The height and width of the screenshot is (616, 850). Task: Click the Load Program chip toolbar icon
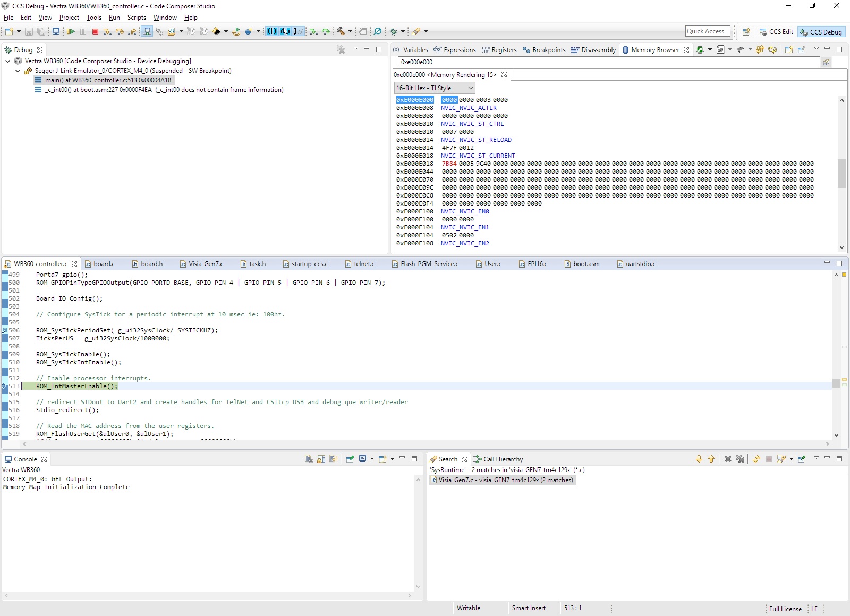point(171,32)
